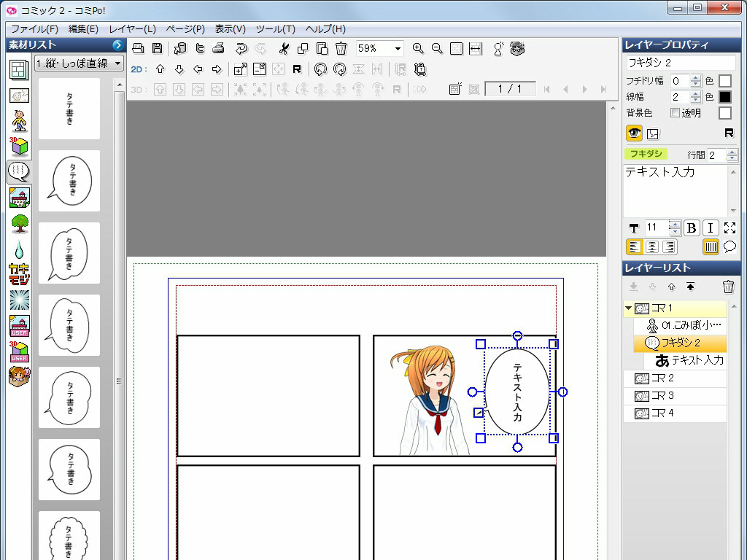Open the ヘルプ(H) menu
747x560 pixels.
coord(325,29)
